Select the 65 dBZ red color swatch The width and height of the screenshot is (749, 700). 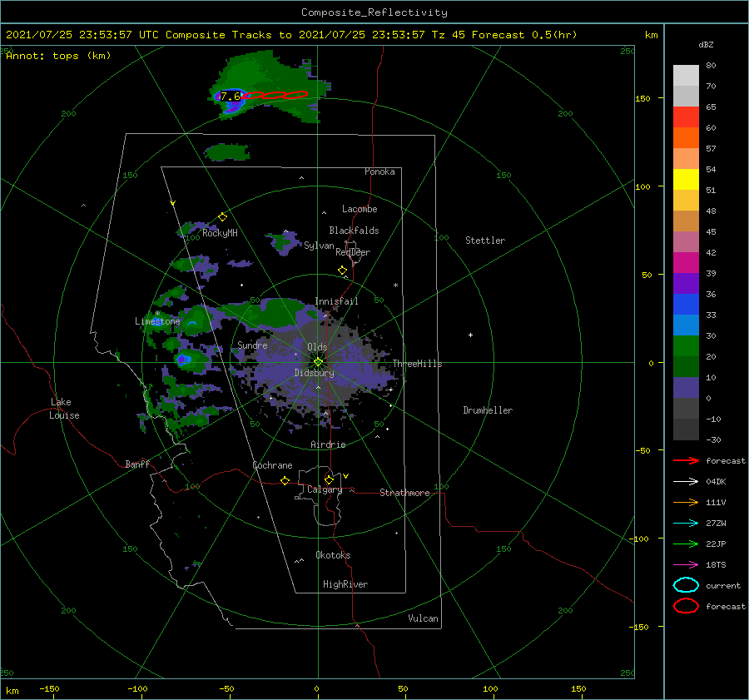click(686, 117)
